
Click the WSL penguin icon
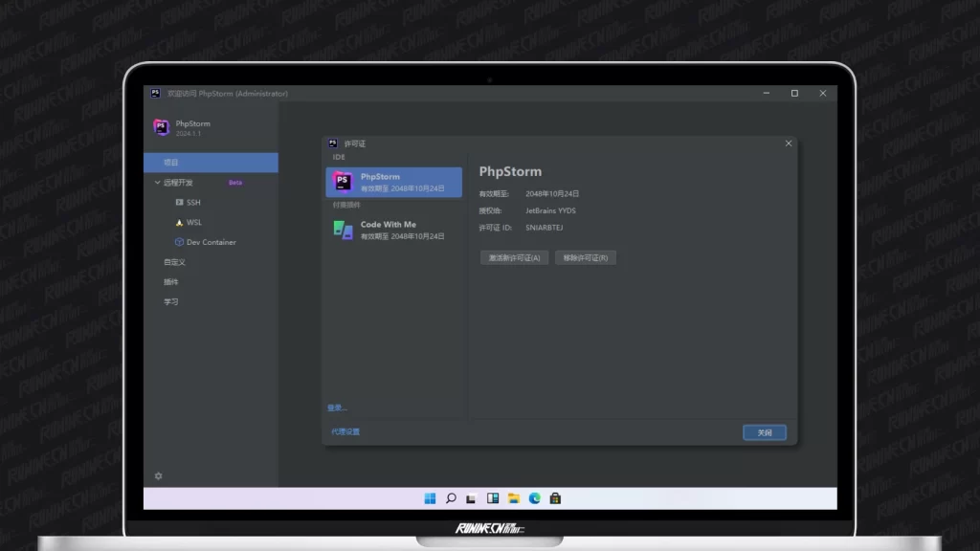(x=179, y=223)
